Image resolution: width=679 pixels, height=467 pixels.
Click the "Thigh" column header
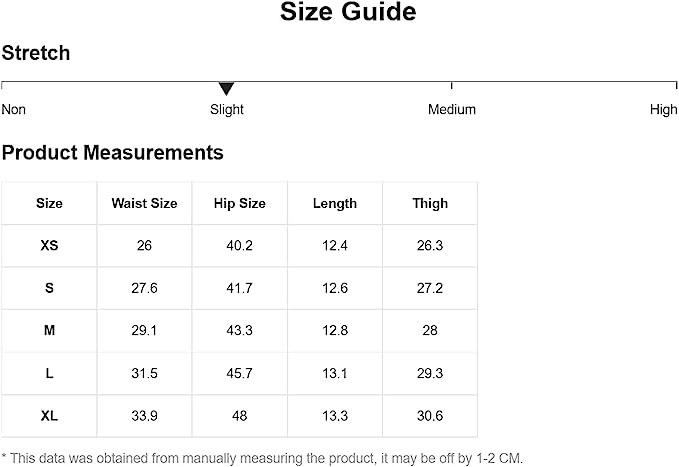click(x=430, y=203)
